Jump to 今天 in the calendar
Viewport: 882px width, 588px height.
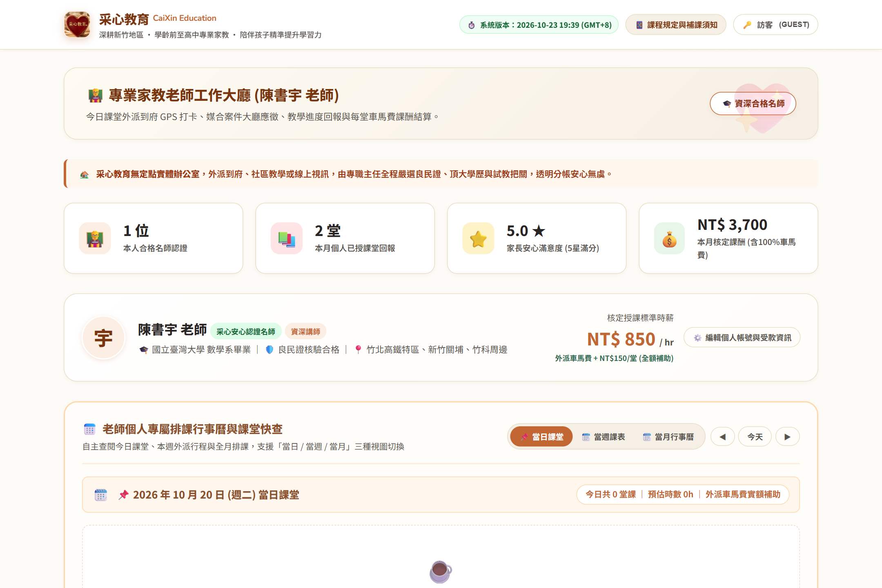[x=755, y=437]
